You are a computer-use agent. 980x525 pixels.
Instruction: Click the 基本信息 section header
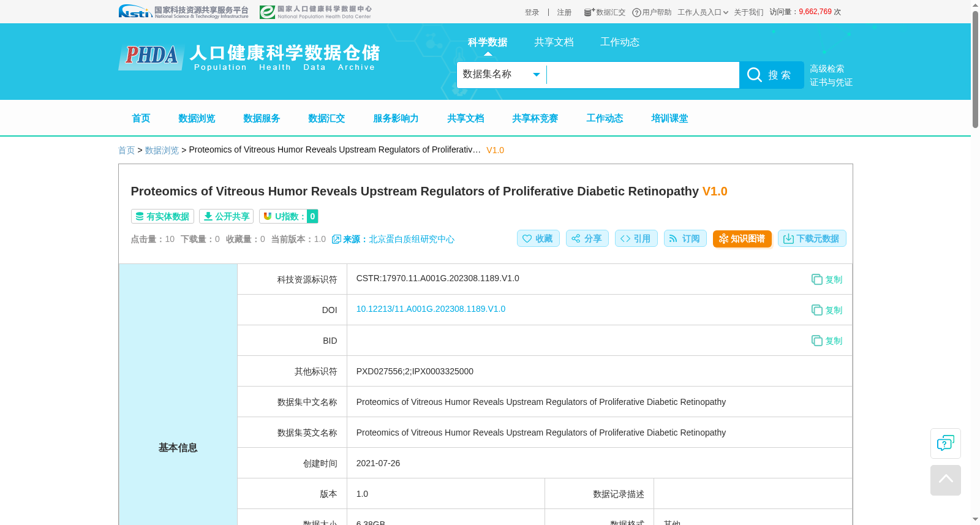point(178,448)
